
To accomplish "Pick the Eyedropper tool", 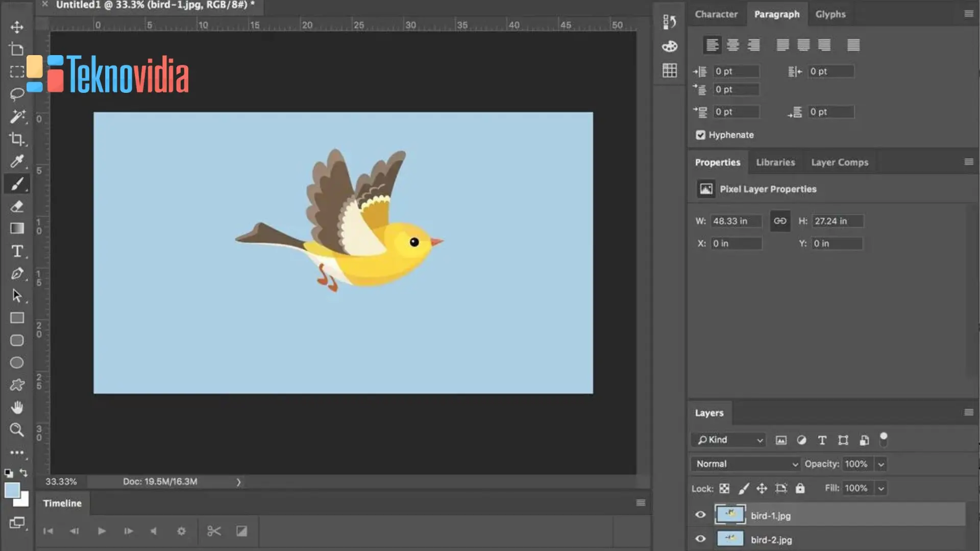I will tap(17, 162).
